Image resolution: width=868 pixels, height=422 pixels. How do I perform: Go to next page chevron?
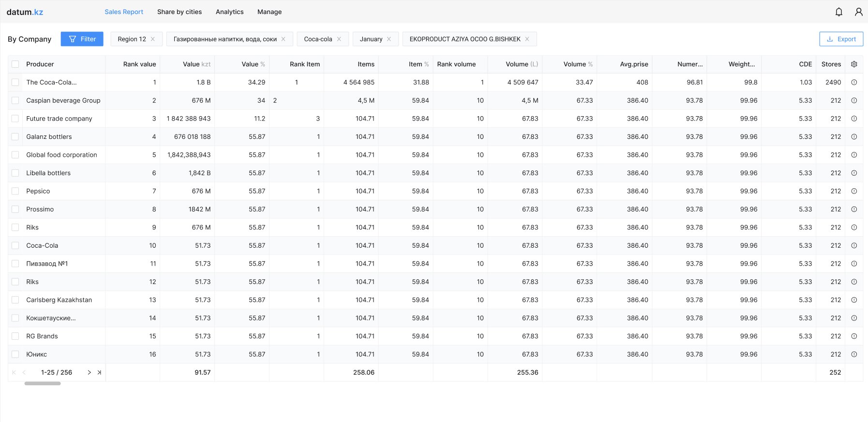coord(89,372)
